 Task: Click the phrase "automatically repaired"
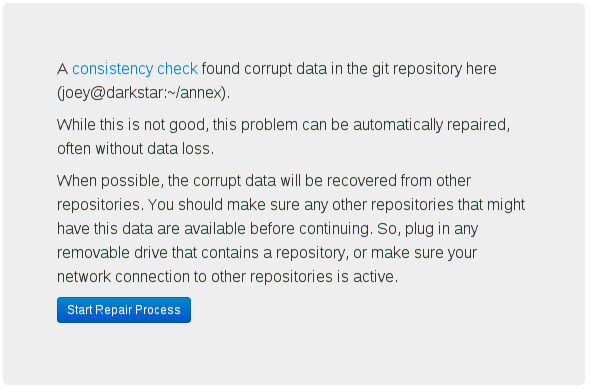pyautogui.click(x=429, y=125)
